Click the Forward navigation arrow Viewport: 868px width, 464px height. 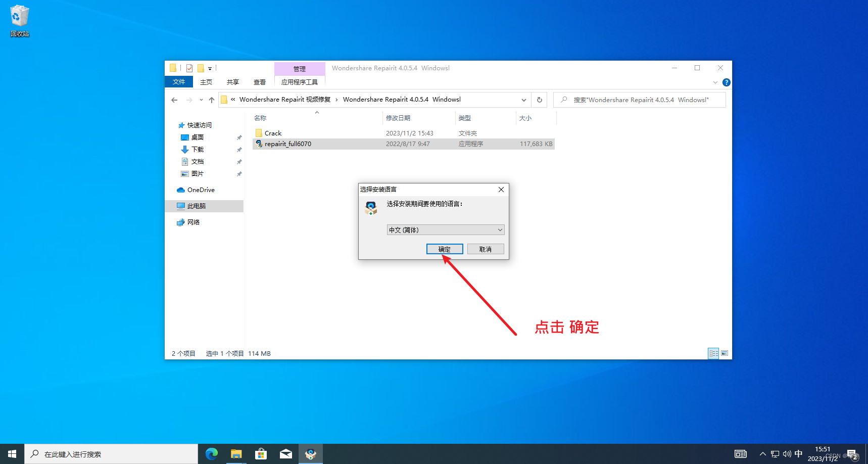tap(189, 100)
